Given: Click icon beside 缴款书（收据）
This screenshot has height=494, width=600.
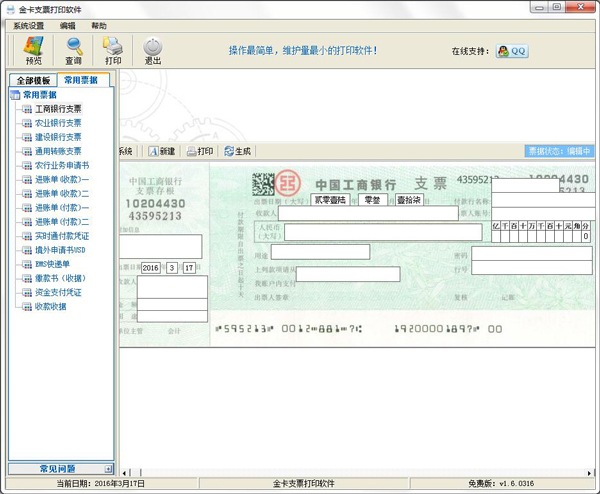Looking at the screenshot, I should click(x=27, y=278).
